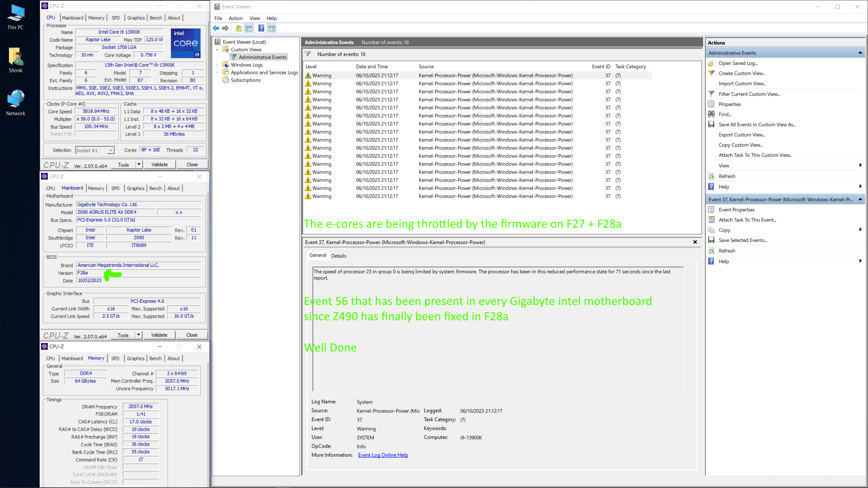Open the Action menu in Event Viewer

pyautogui.click(x=236, y=18)
